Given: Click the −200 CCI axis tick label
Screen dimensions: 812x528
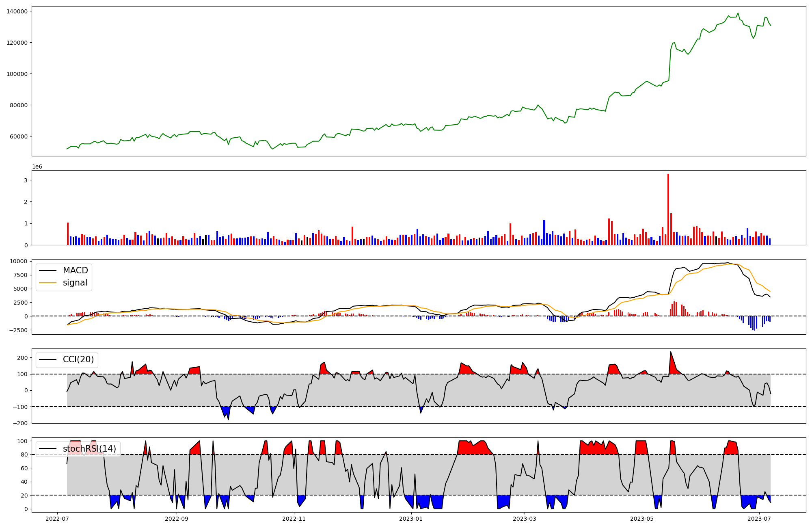Looking at the screenshot, I should pos(21,423).
